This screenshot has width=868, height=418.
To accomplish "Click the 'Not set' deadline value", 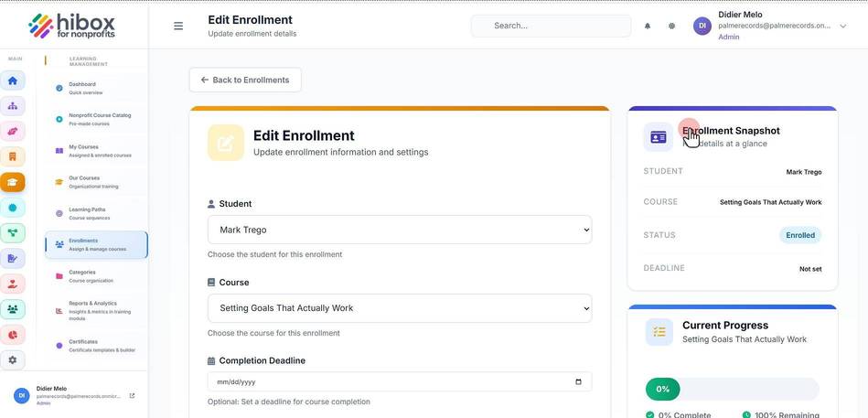I will (810, 269).
